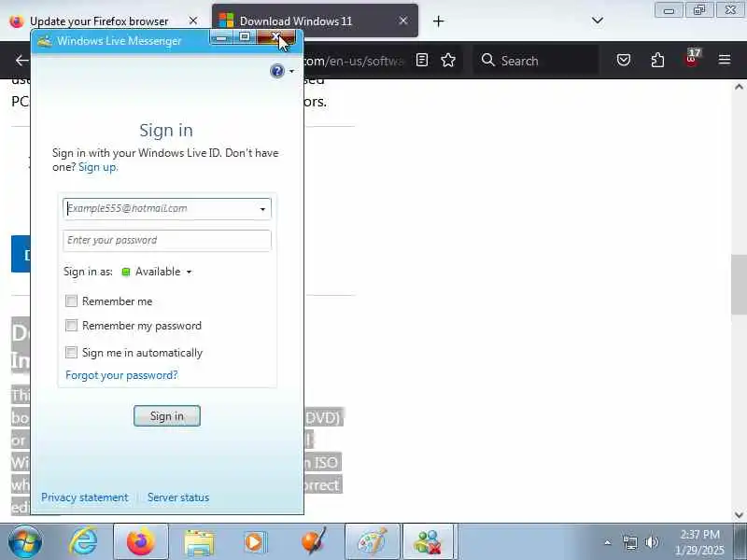
Task: Click the Enter your password field
Action: point(167,241)
